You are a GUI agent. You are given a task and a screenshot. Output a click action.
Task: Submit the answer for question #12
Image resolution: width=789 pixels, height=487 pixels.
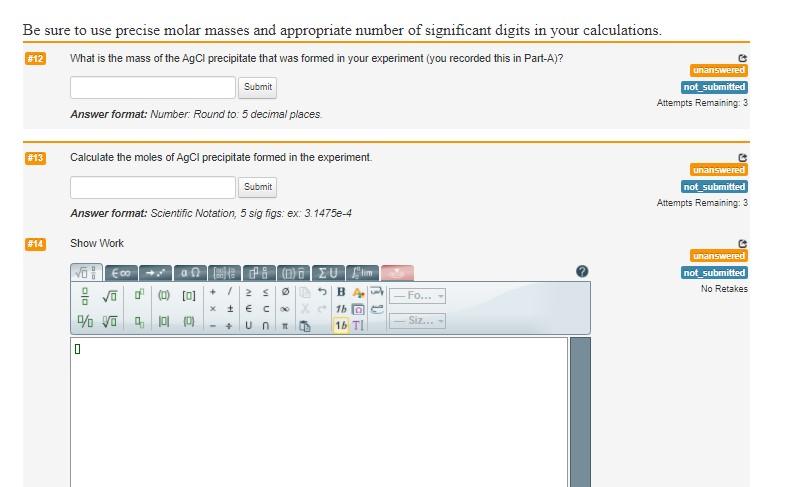click(257, 88)
